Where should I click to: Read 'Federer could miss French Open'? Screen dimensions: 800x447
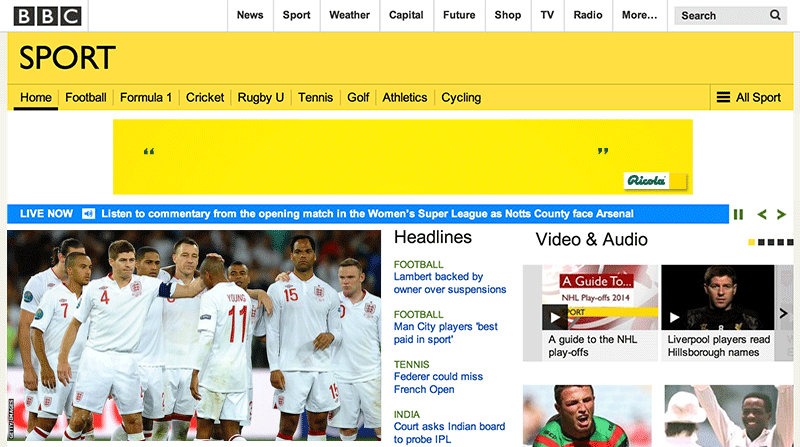[x=438, y=383]
